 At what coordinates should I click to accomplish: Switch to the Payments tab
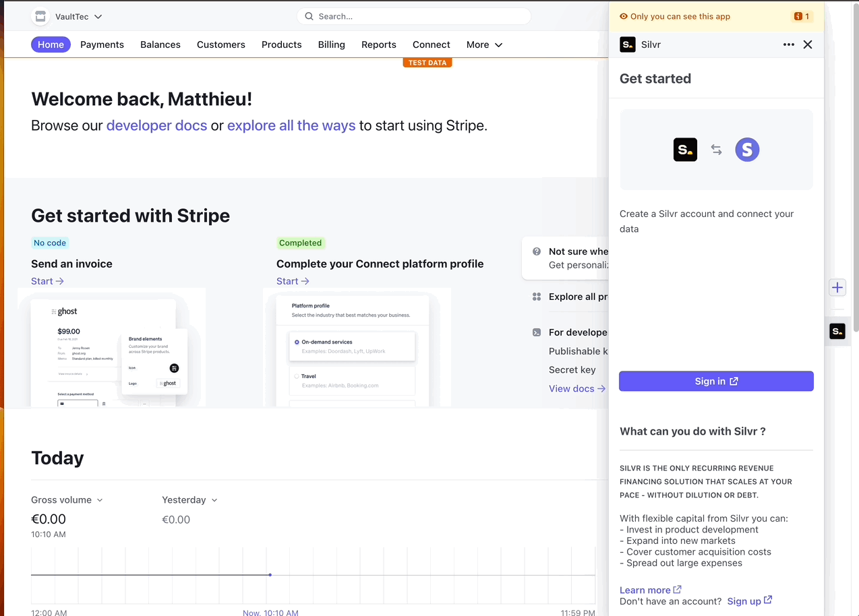pyautogui.click(x=102, y=44)
